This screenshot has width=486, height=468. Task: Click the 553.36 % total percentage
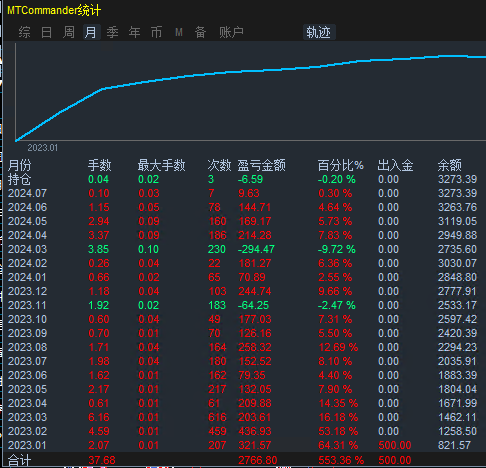(341, 460)
